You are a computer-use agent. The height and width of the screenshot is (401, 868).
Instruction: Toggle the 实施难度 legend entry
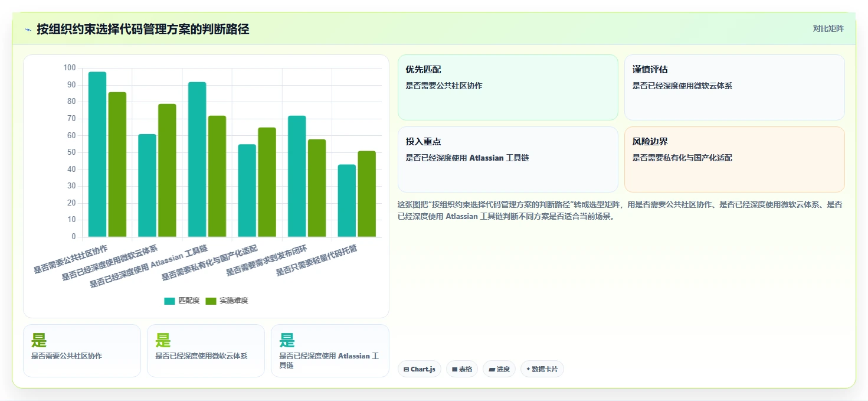coord(227,301)
